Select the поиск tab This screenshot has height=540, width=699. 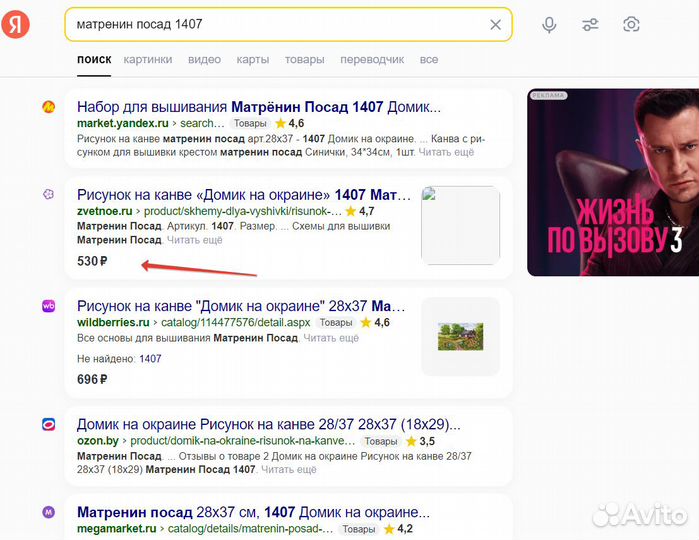pos(94,59)
